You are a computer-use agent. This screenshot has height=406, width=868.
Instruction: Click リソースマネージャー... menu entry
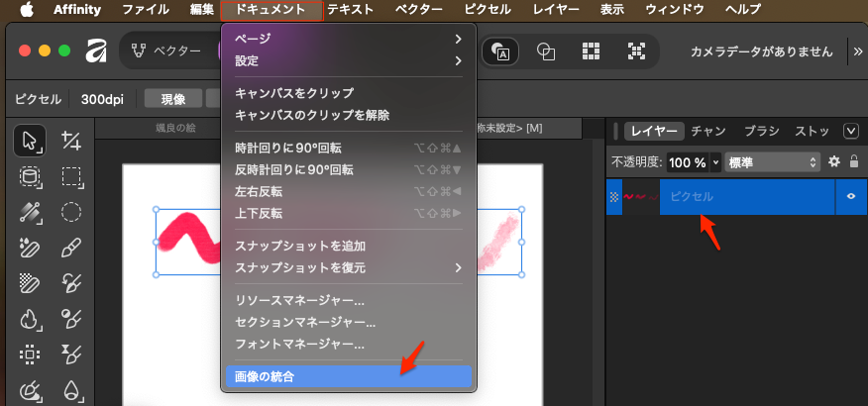pyautogui.click(x=299, y=300)
